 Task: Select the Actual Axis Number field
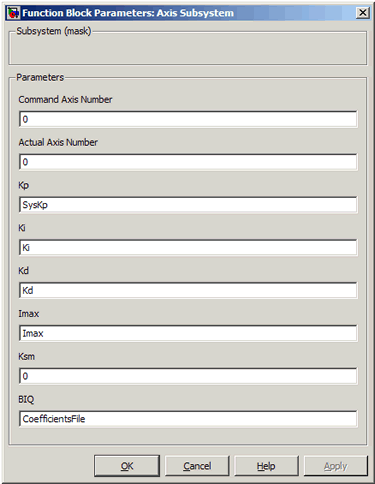[188, 162]
